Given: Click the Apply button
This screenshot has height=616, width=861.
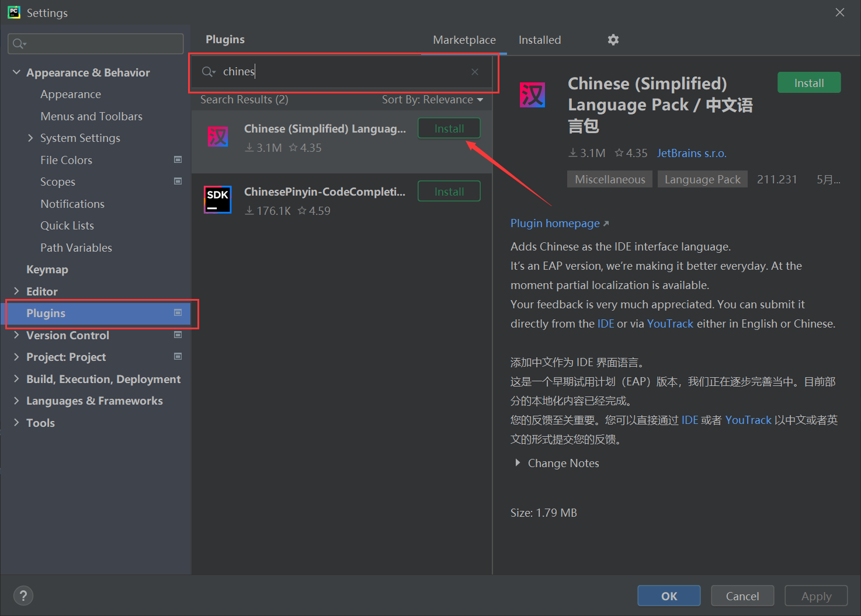Looking at the screenshot, I should click(x=816, y=596).
